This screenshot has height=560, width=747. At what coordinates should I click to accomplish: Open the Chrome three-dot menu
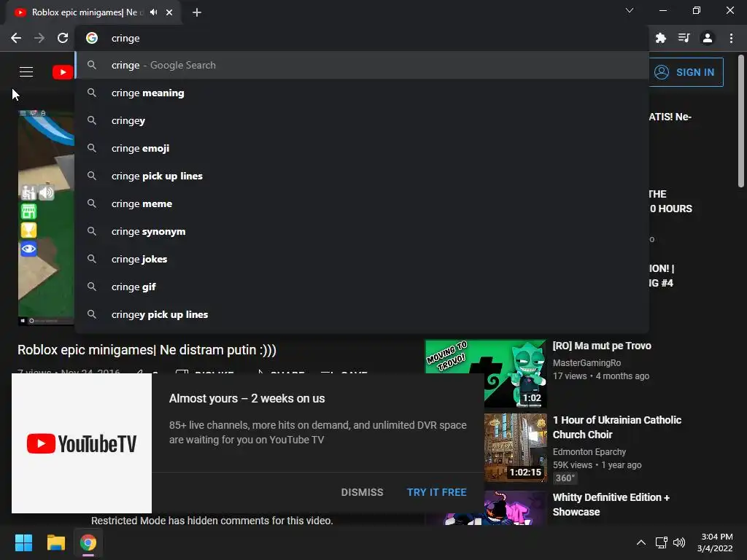click(731, 38)
